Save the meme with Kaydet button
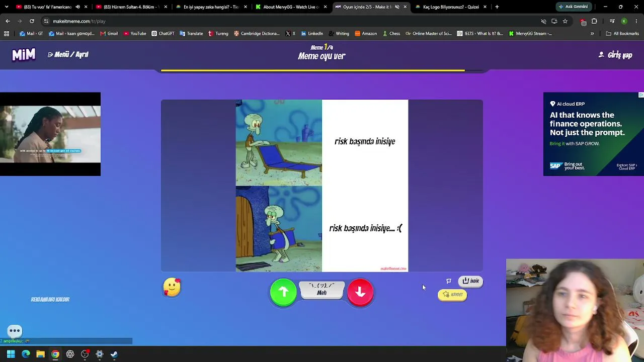Image resolution: width=644 pixels, height=362 pixels. click(x=452, y=295)
